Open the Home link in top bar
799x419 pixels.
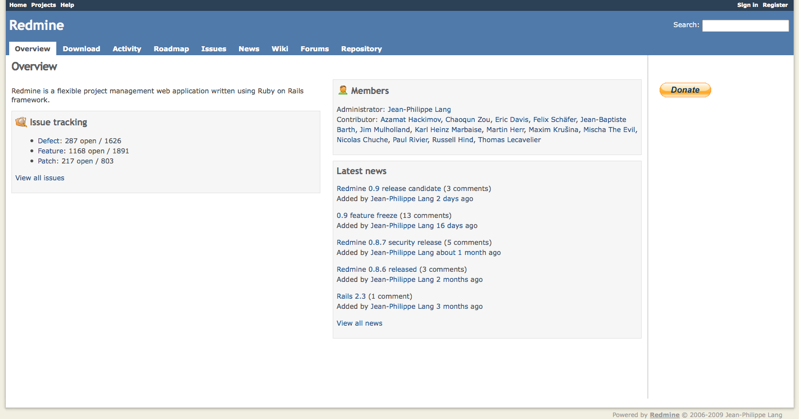(x=18, y=5)
